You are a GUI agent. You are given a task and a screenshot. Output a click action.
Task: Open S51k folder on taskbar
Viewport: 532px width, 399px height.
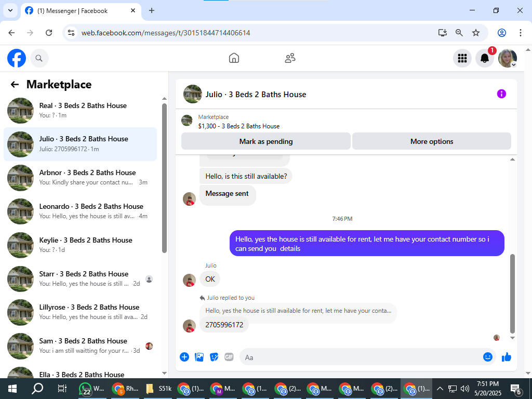pyautogui.click(x=159, y=389)
